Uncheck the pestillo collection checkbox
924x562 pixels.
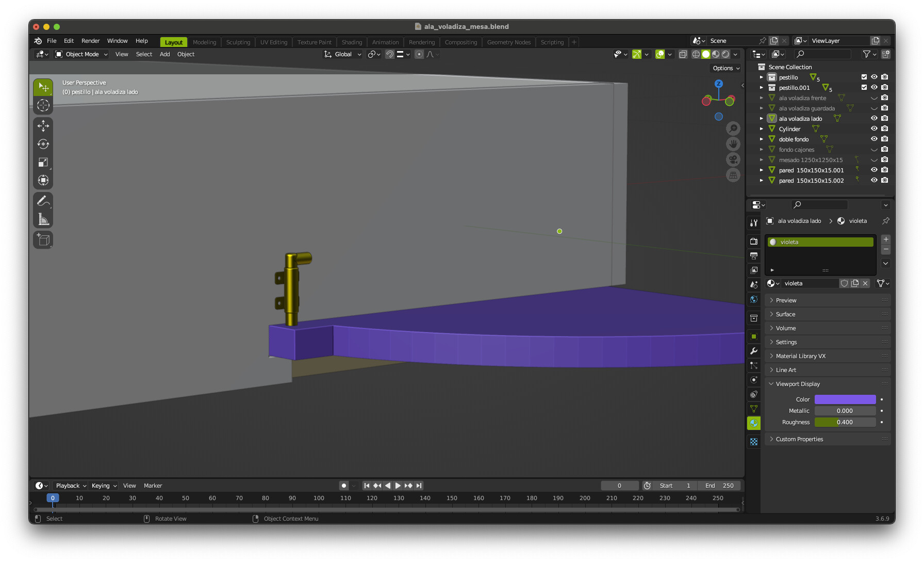pyautogui.click(x=864, y=77)
